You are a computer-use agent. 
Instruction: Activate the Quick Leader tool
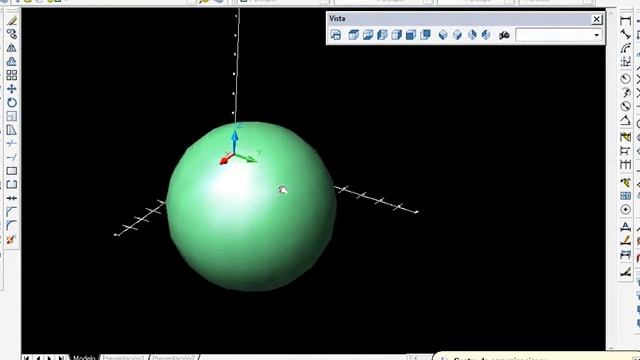[625, 182]
